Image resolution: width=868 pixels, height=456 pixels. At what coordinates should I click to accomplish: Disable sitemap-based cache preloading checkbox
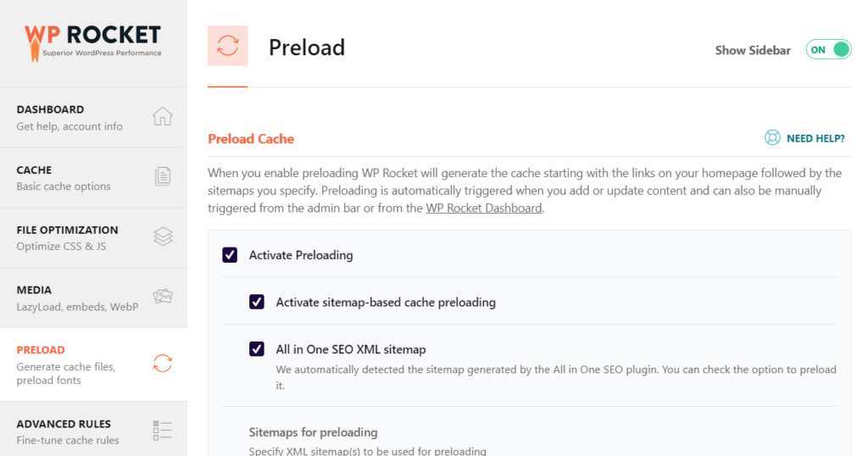(x=256, y=302)
